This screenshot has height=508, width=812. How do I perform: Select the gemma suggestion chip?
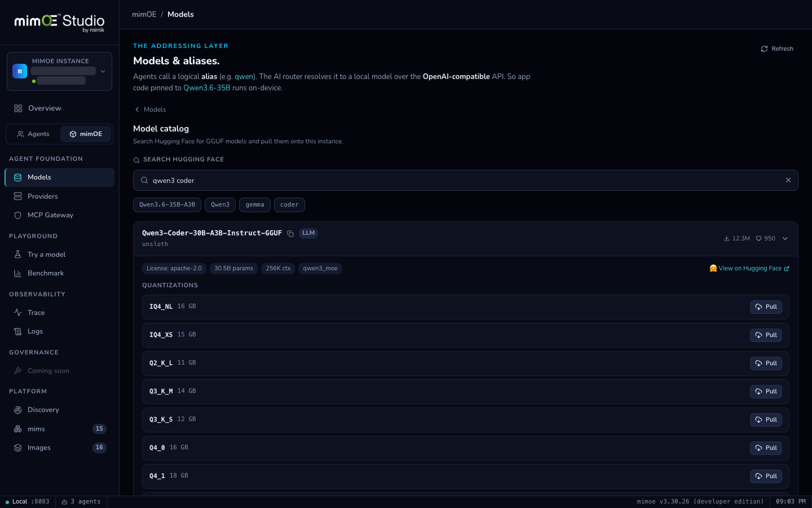(255, 205)
